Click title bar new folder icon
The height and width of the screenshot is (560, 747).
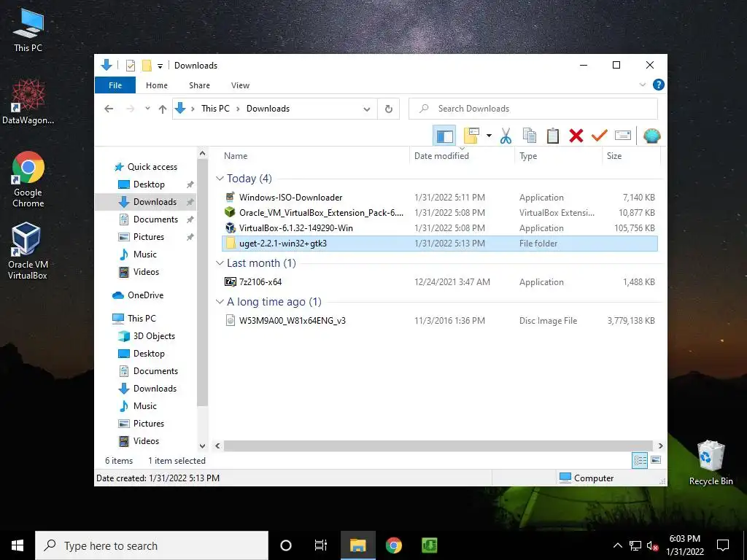coord(147,66)
